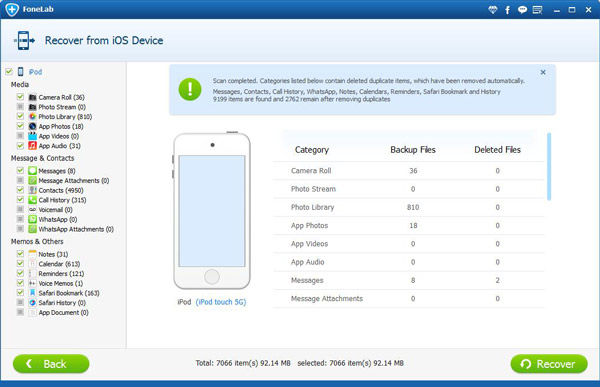Click the Category column header
Viewport: 600px width, 387px height.
(312, 150)
